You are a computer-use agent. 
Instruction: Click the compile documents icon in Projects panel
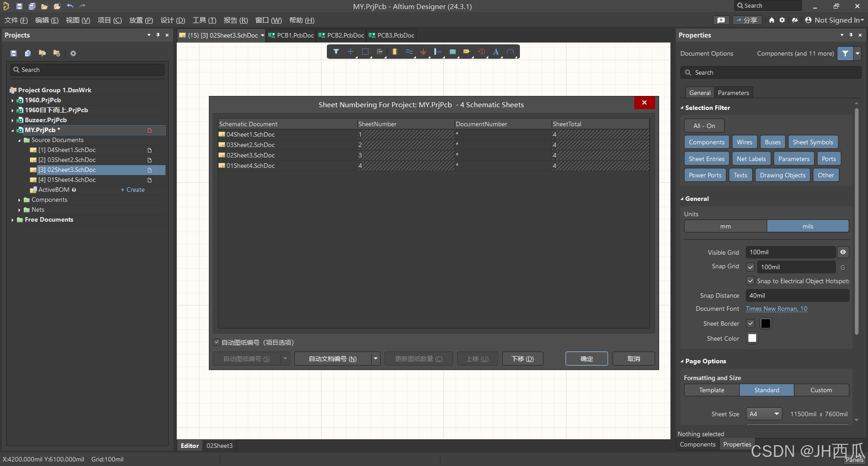[x=28, y=53]
